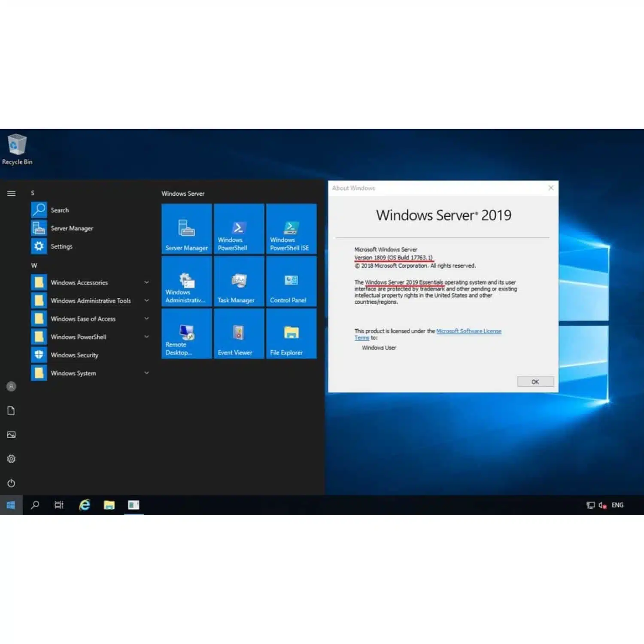Click the Version 1809 build text
The width and height of the screenshot is (644, 644).
click(x=394, y=258)
